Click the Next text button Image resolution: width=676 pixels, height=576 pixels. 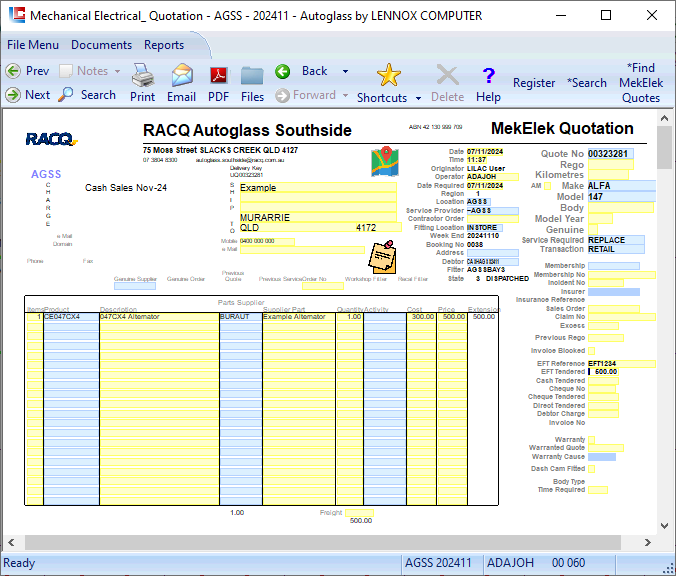(38, 95)
